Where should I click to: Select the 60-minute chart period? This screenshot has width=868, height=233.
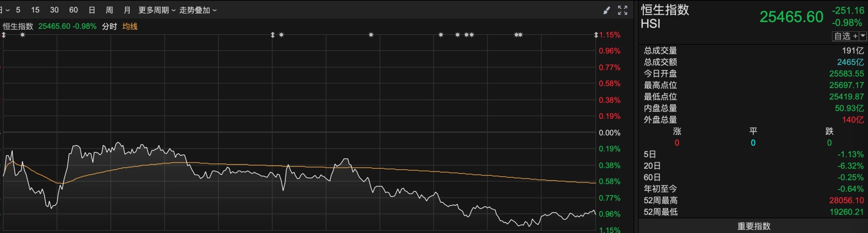tap(73, 10)
